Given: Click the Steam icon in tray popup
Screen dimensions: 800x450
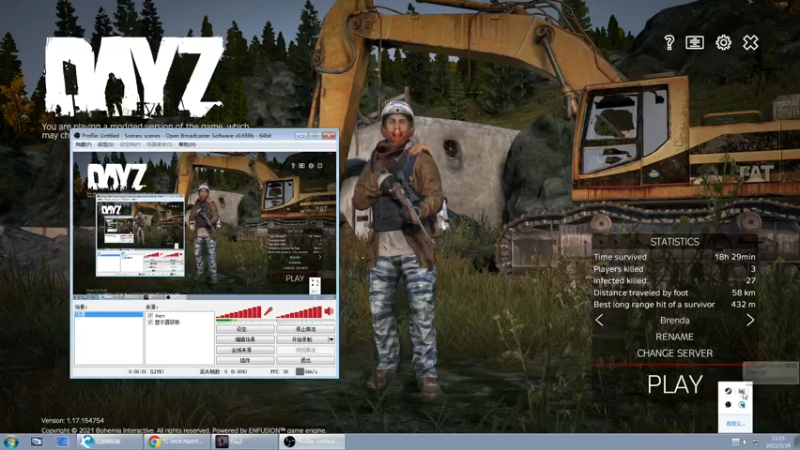Looking at the screenshot, I should [x=728, y=391].
